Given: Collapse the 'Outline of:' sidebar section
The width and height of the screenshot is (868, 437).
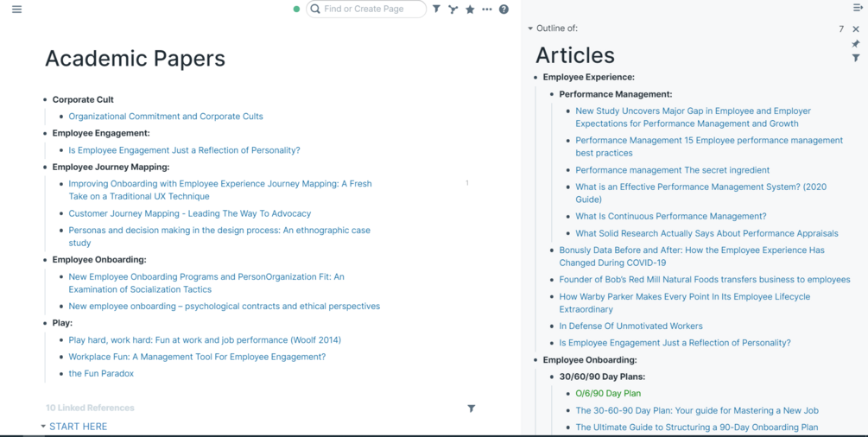Looking at the screenshot, I should (529, 28).
